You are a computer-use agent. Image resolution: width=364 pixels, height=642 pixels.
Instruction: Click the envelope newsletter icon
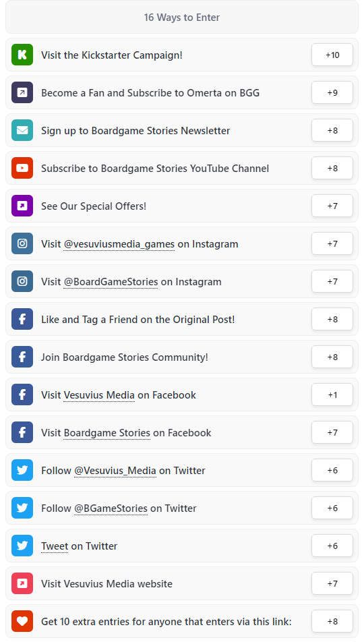(22, 130)
